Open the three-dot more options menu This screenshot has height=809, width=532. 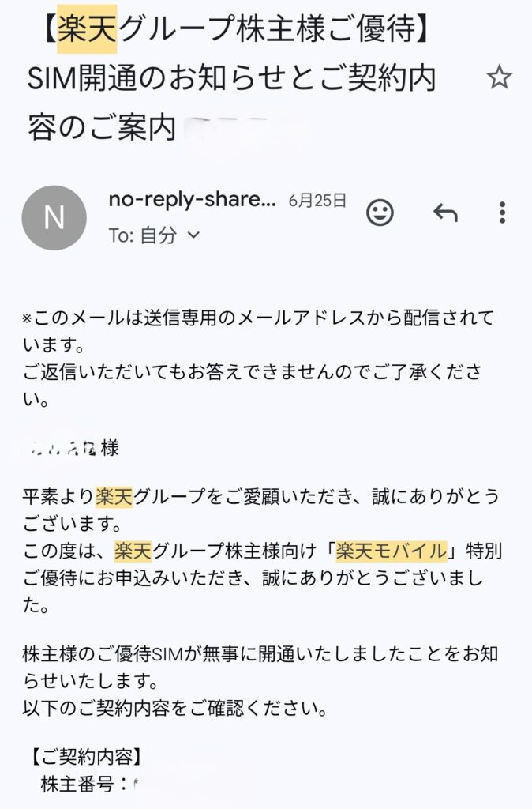tap(502, 213)
